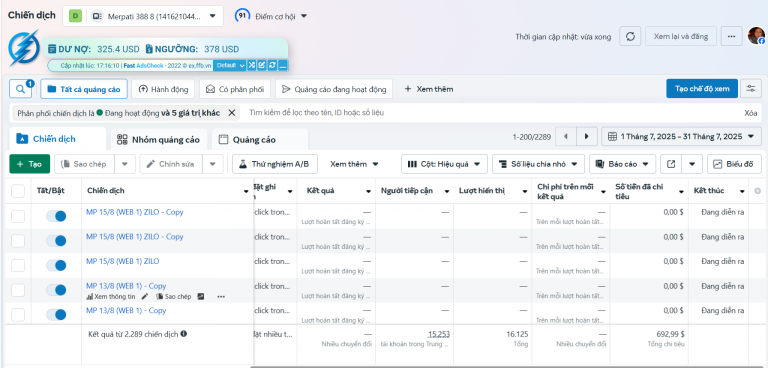
Task: Click the refresh icon beside Xem lại và đăng
Action: pos(630,36)
